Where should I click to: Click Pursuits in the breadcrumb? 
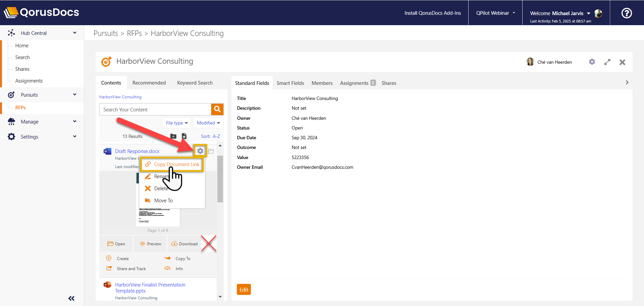(x=106, y=33)
